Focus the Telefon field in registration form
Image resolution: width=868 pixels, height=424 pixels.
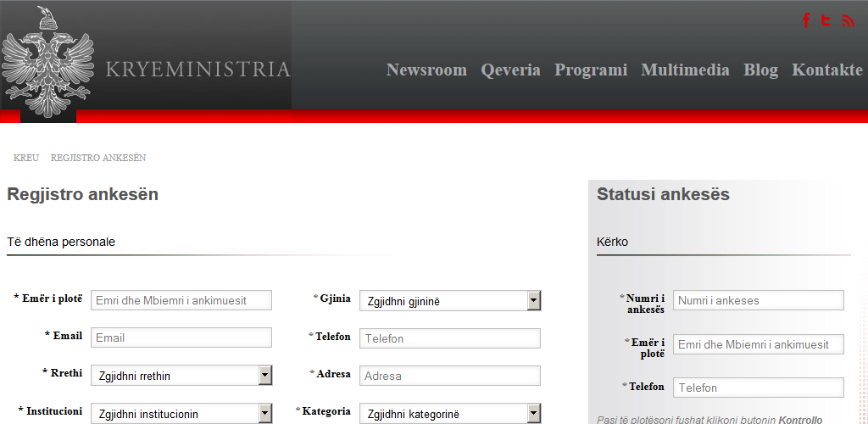click(x=449, y=338)
